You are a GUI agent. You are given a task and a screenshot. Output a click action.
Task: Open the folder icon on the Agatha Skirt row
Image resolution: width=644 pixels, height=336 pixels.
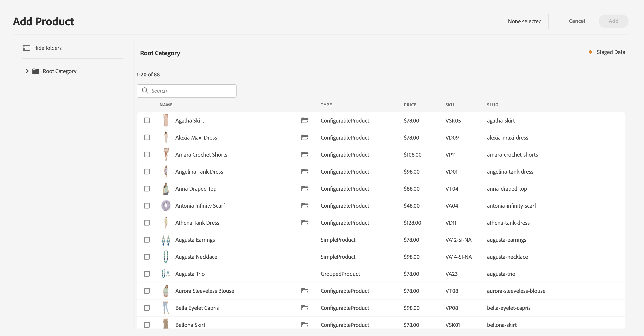pyautogui.click(x=305, y=120)
